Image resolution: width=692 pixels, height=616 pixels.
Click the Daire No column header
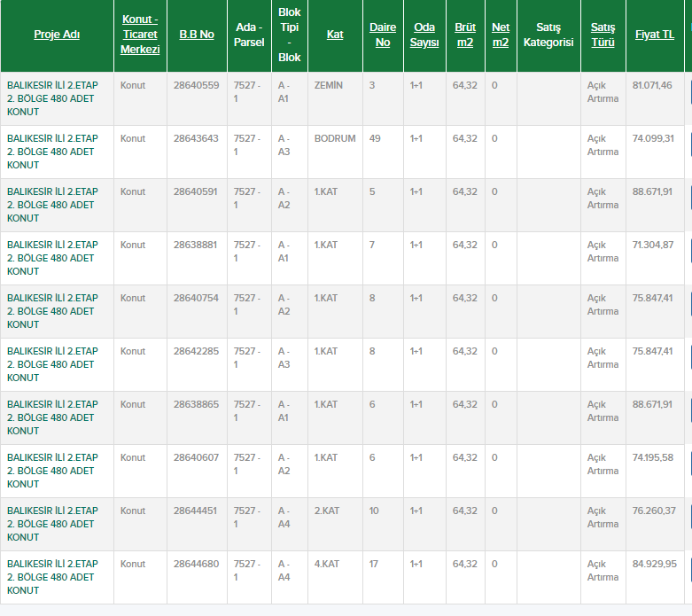[383, 35]
